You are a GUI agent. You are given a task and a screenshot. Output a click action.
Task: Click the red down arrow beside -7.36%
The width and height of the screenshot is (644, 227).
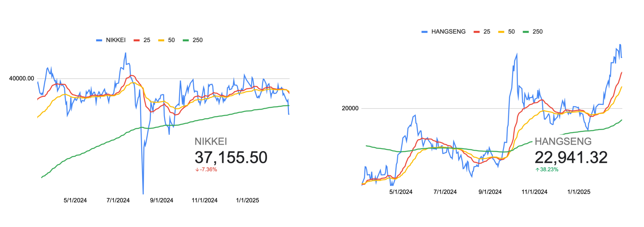[x=197, y=170]
